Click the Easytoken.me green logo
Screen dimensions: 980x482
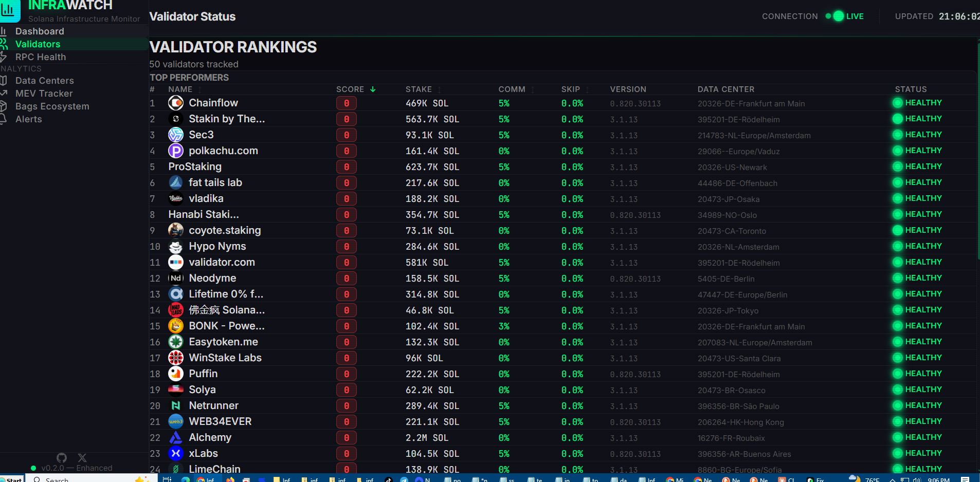coord(176,342)
